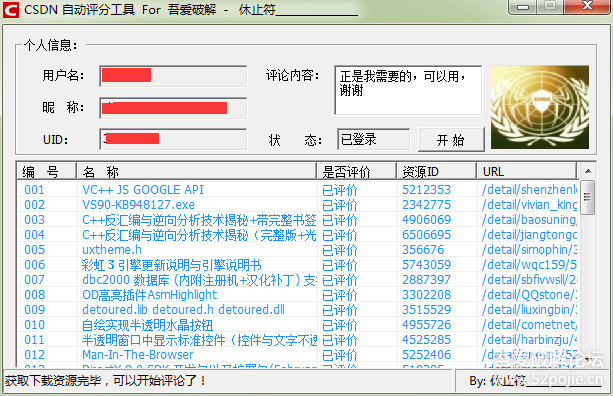
Task: Select row 003 C++反汇编与逆向分析技术揭秘+带完整书签
Action: pos(297,220)
